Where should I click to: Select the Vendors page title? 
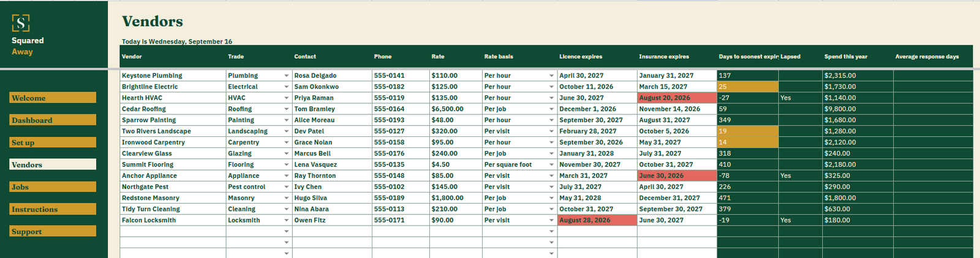[x=153, y=21]
